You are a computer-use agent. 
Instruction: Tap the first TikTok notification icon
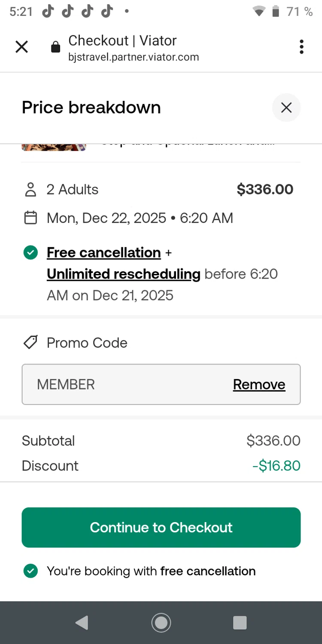tap(48, 12)
